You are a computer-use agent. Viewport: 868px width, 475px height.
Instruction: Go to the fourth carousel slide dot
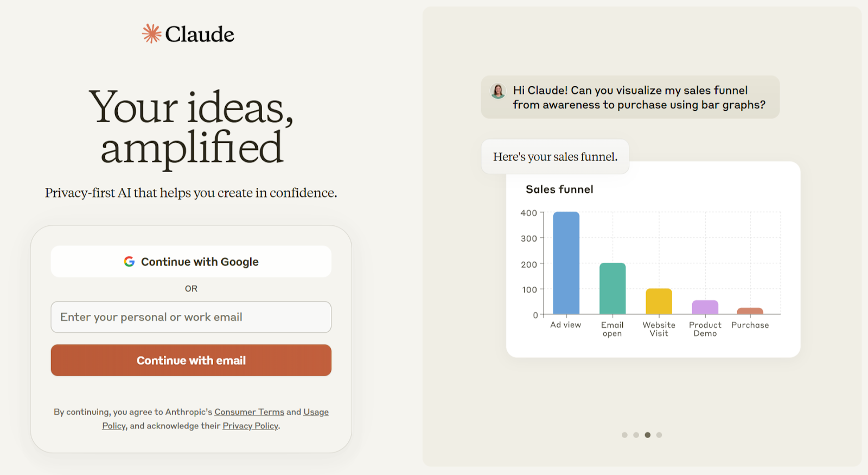[x=659, y=435]
